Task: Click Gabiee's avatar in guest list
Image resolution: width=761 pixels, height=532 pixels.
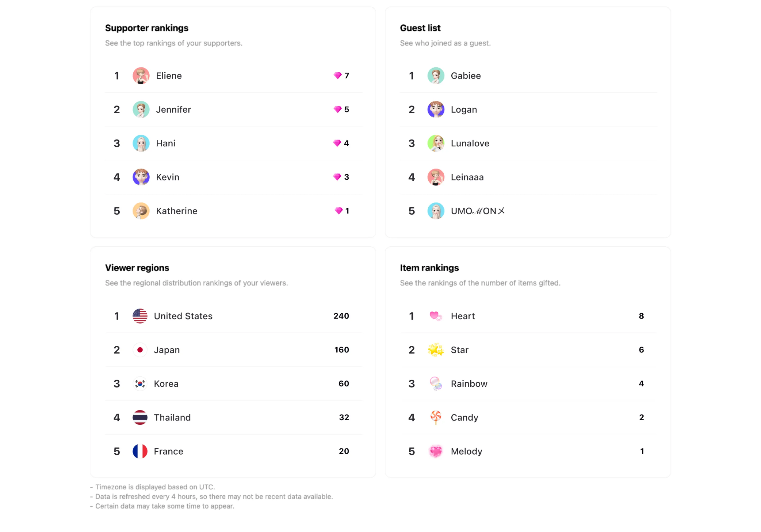Action: (435, 76)
